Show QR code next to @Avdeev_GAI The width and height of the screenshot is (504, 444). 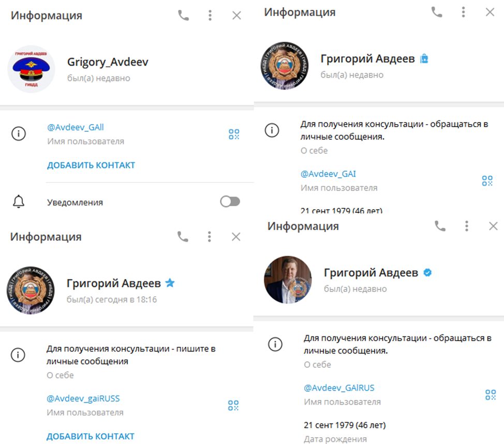tap(487, 180)
